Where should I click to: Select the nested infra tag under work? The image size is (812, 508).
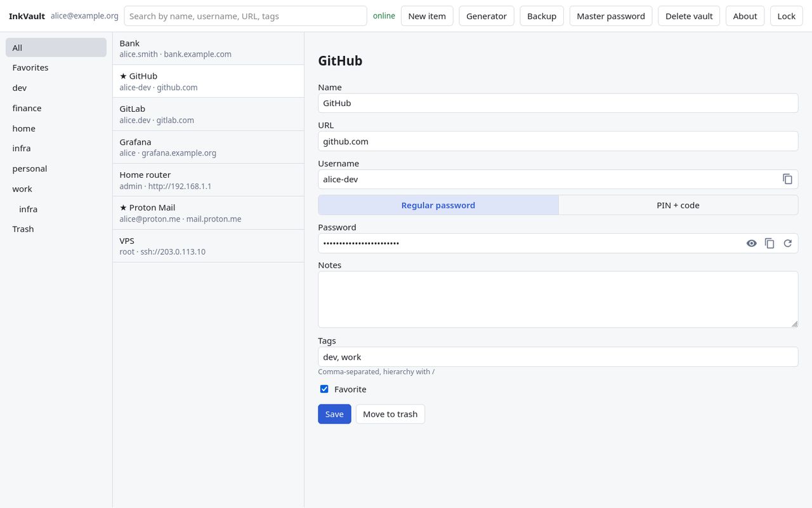(x=56, y=209)
